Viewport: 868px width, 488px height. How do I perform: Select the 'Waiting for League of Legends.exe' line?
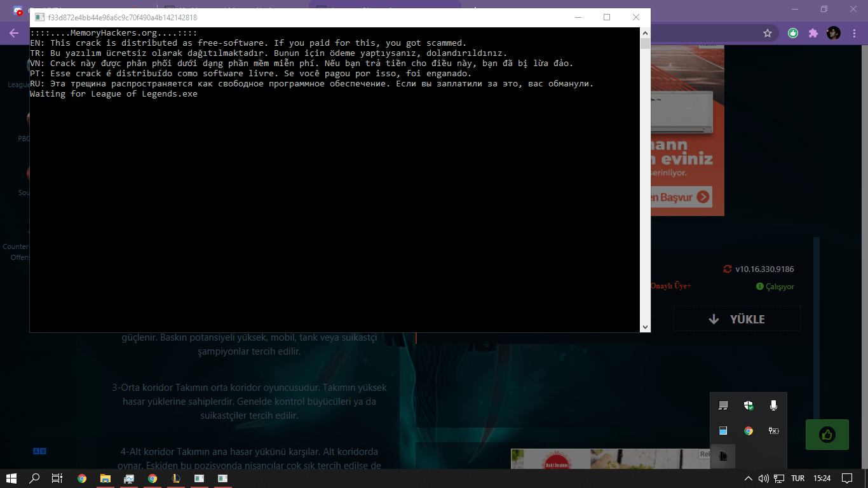(114, 94)
